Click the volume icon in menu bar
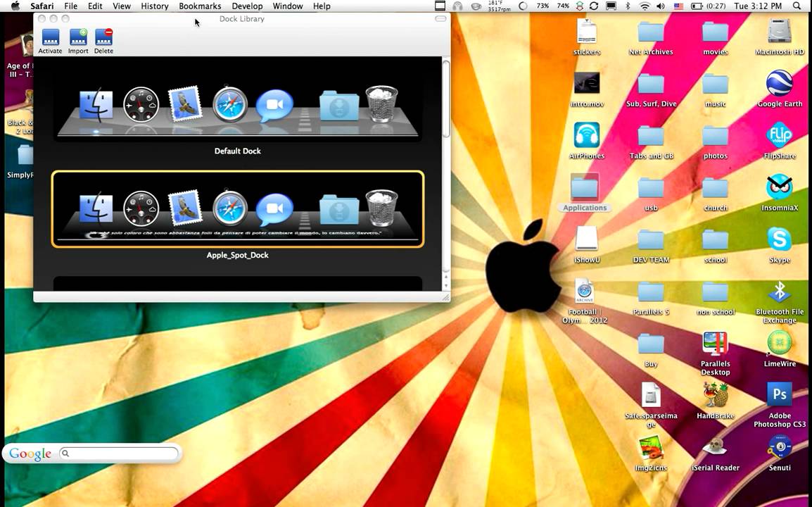 pos(660,6)
